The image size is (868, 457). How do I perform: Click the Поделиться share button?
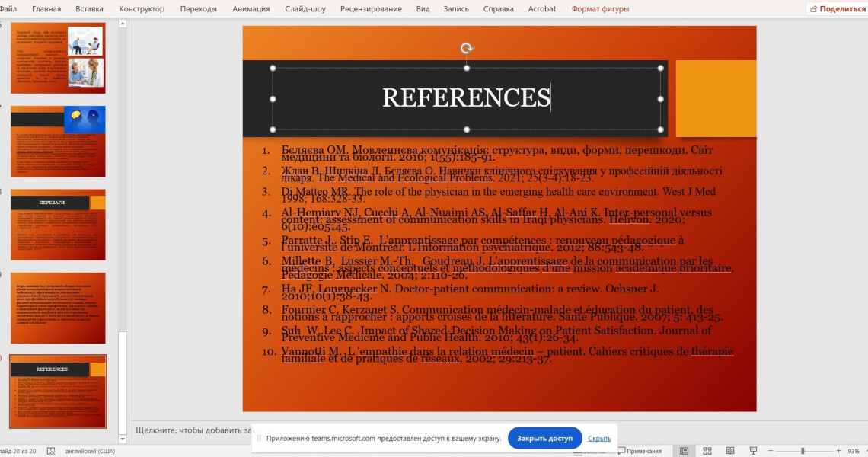click(838, 9)
